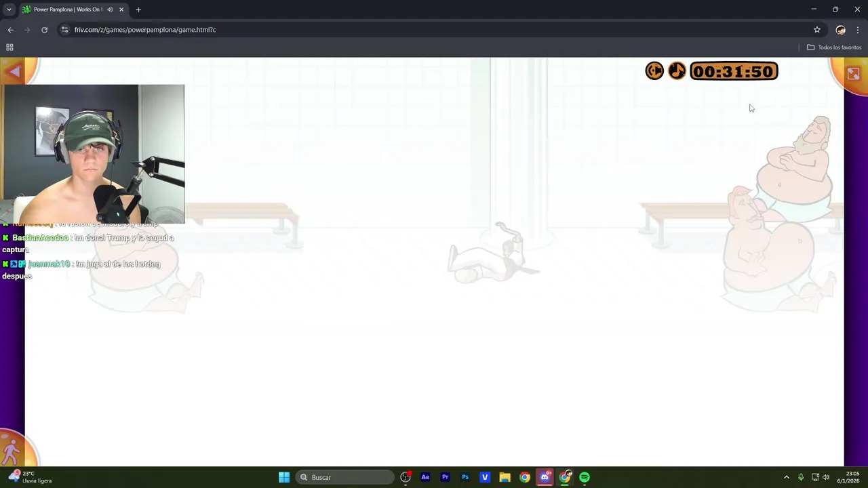
Task: Click the orange back arrow in the game corner
Action: click(14, 71)
